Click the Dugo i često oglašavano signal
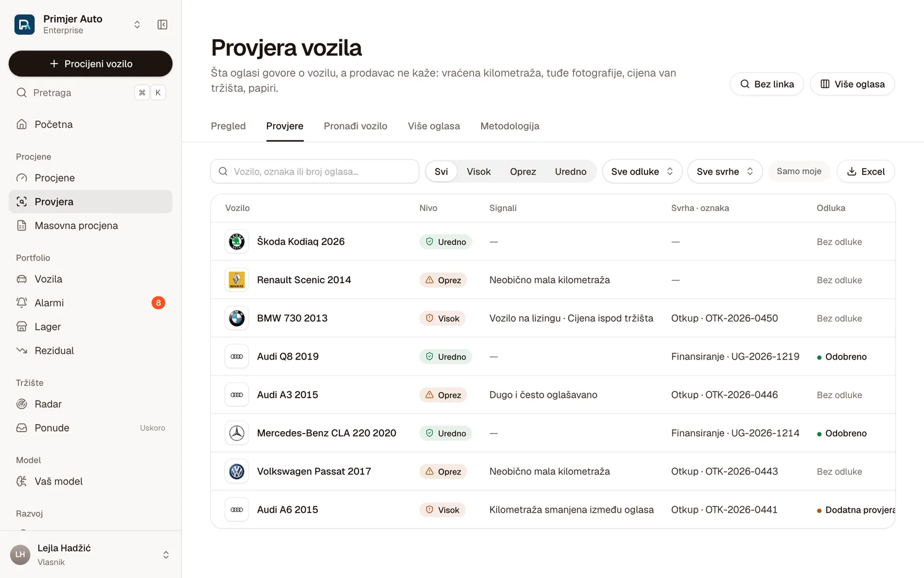This screenshot has height=578, width=924. click(x=543, y=395)
